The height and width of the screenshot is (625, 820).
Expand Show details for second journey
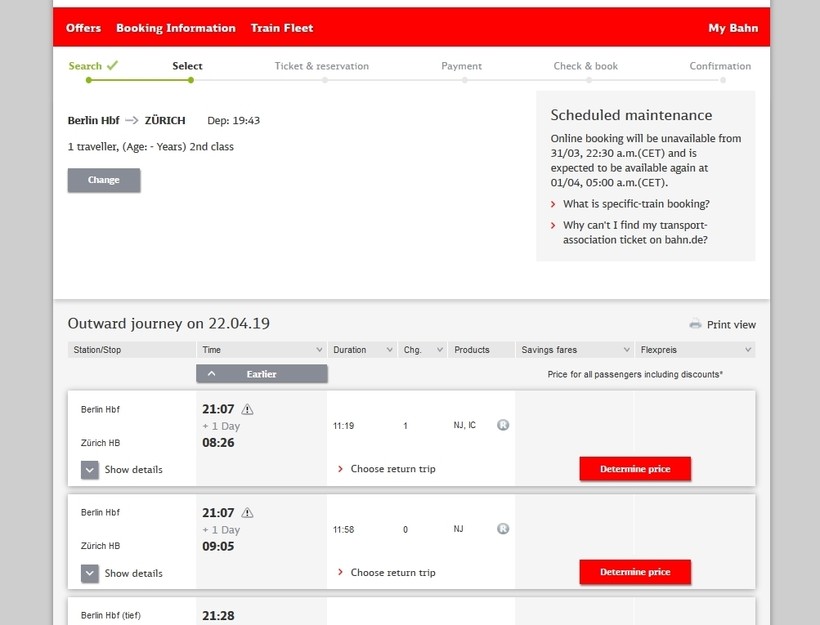pos(90,574)
